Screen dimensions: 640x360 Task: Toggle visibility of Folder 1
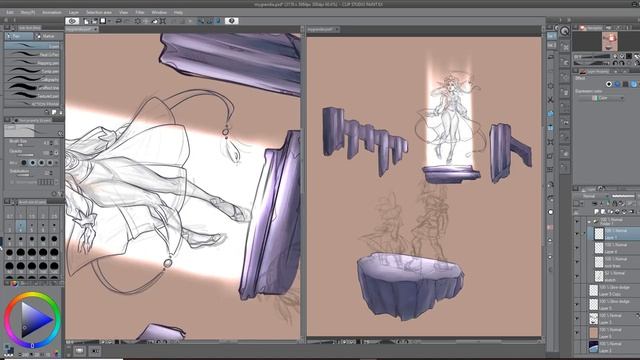click(x=577, y=222)
